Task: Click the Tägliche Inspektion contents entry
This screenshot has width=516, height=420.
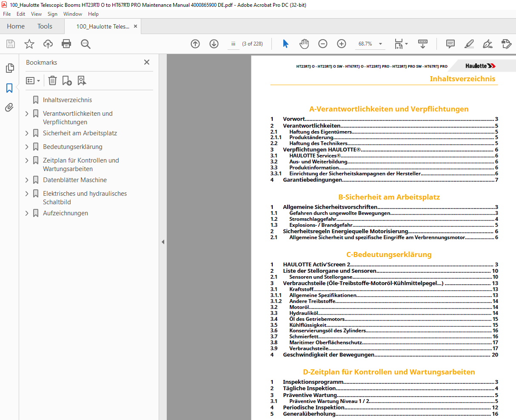Action: tap(384, 389)
